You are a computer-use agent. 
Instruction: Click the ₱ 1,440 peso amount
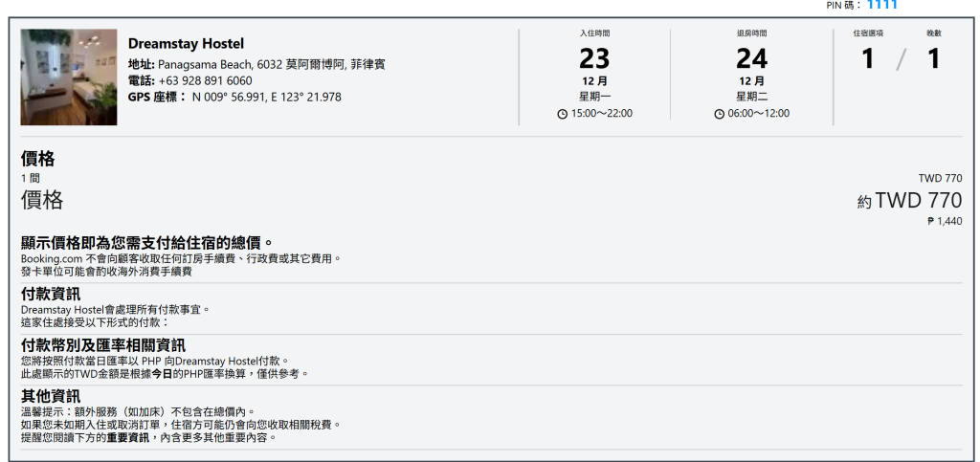945,221
